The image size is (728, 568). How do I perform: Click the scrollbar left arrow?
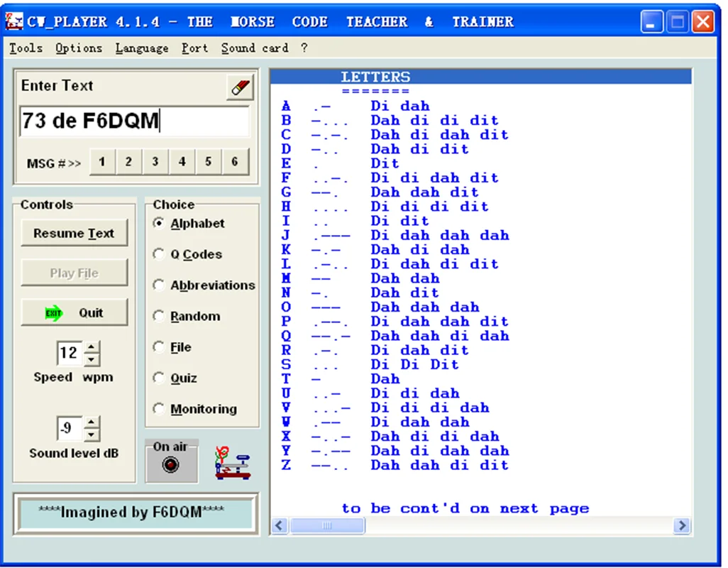tap(280, 525)
